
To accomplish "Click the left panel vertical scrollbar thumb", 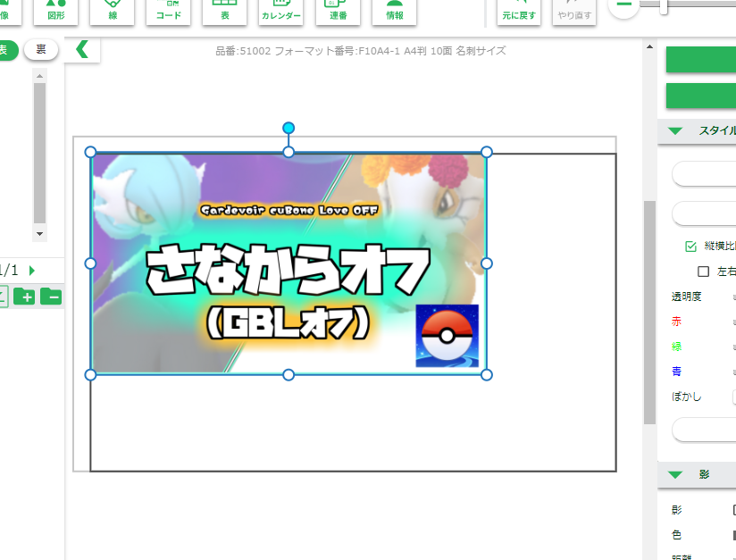I will (40, 153).
